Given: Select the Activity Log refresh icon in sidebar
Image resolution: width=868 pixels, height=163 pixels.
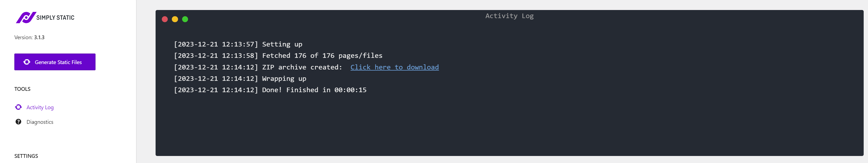Looking at the screenshot, I should 18,107.
